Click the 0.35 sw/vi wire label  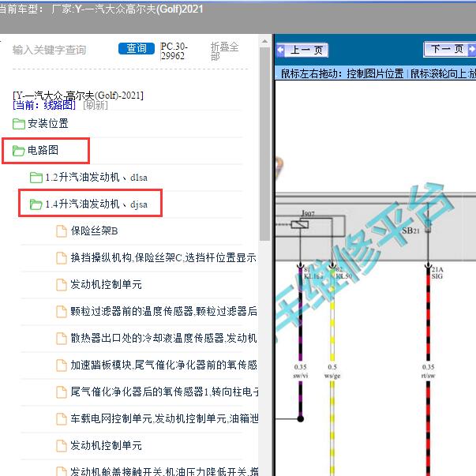pyautogui.click(x=301, y=371)
